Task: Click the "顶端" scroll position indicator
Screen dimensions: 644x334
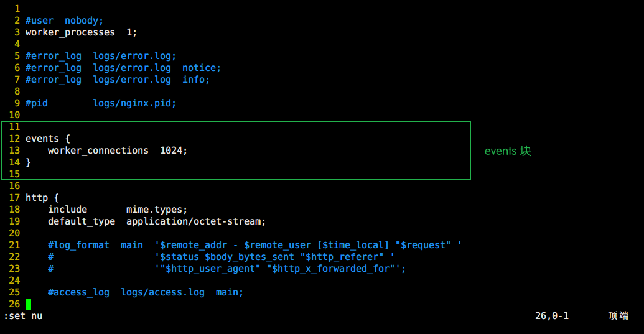Action: 618,316
